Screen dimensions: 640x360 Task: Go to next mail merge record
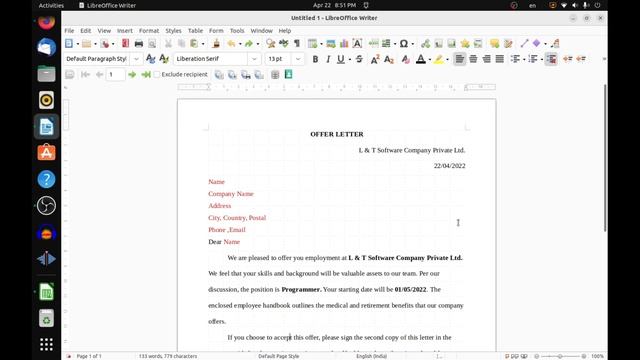[132, 75]
